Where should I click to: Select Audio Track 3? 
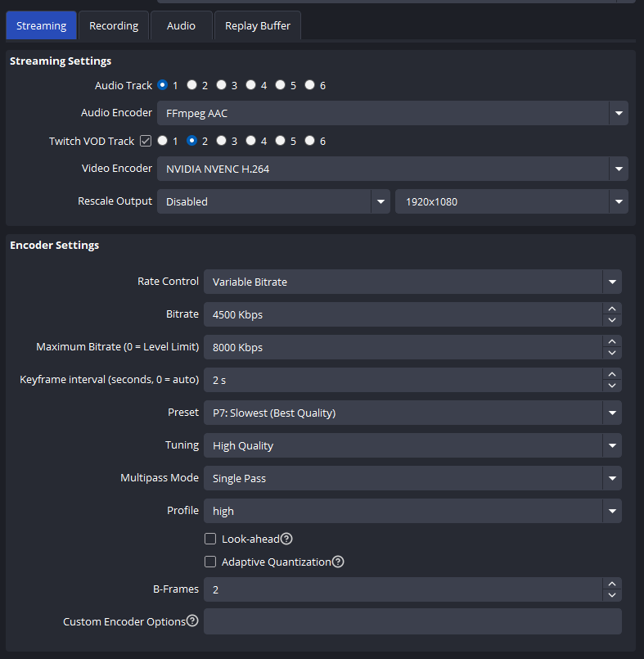coord(222,85)
